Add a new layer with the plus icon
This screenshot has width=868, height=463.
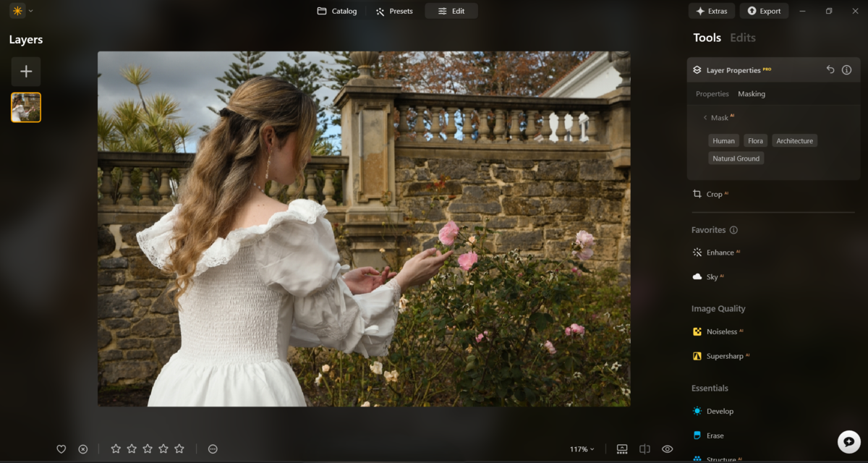coord(26,71)
